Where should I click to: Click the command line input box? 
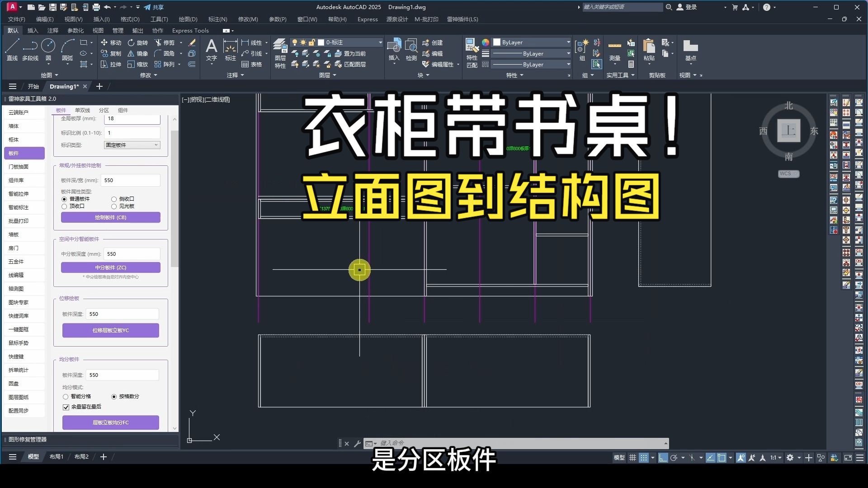(x=520, y=443)
